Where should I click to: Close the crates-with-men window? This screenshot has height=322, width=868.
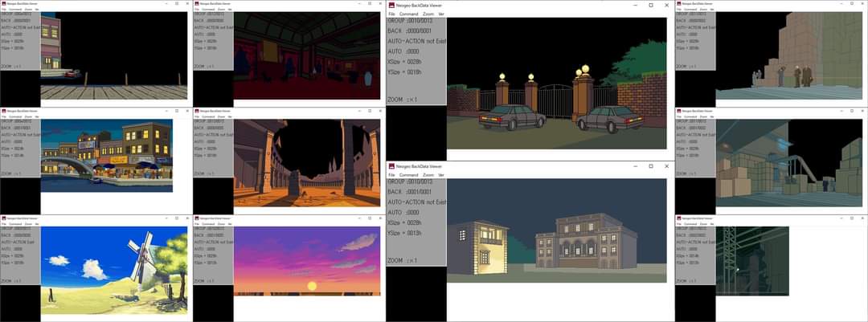(x=862, y=2)
